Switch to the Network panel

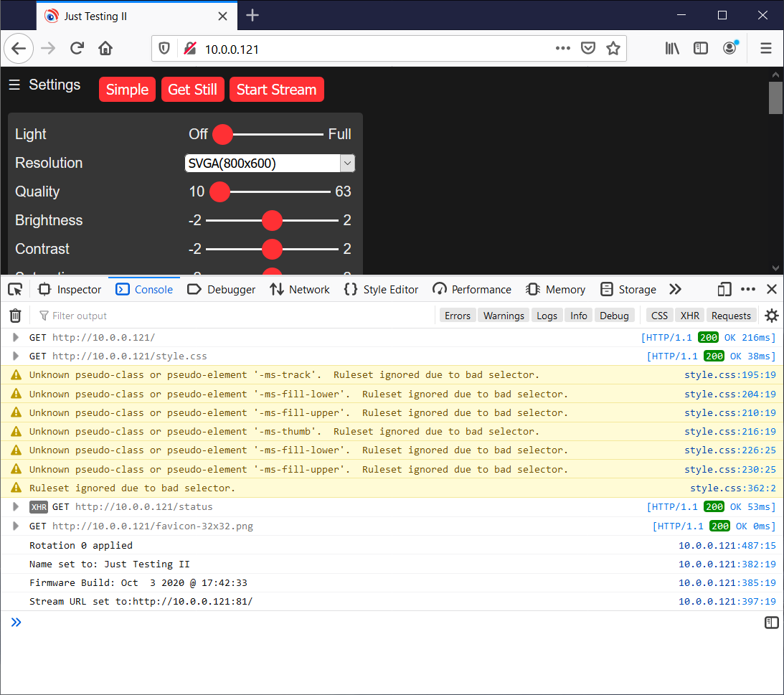pos(299,289)
